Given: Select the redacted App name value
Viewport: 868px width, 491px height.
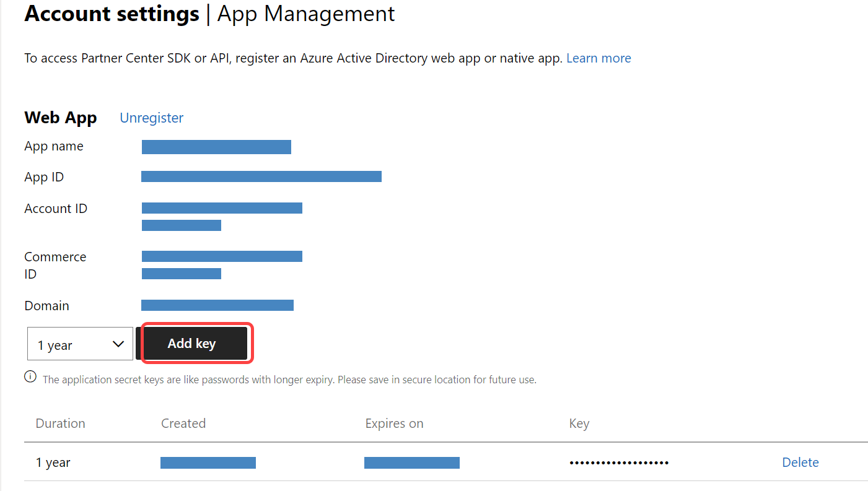Looking at the screenshot, I should pos(216,147).
